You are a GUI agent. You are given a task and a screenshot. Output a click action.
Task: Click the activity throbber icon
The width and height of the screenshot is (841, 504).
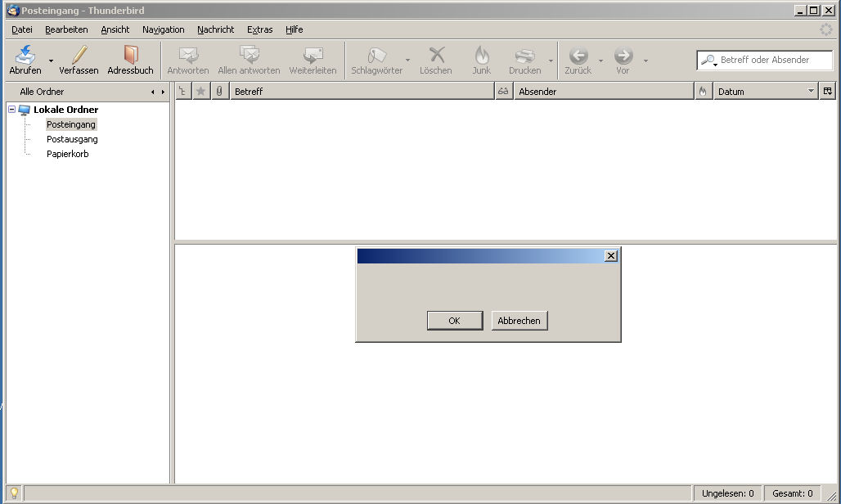tap(826, 29)
